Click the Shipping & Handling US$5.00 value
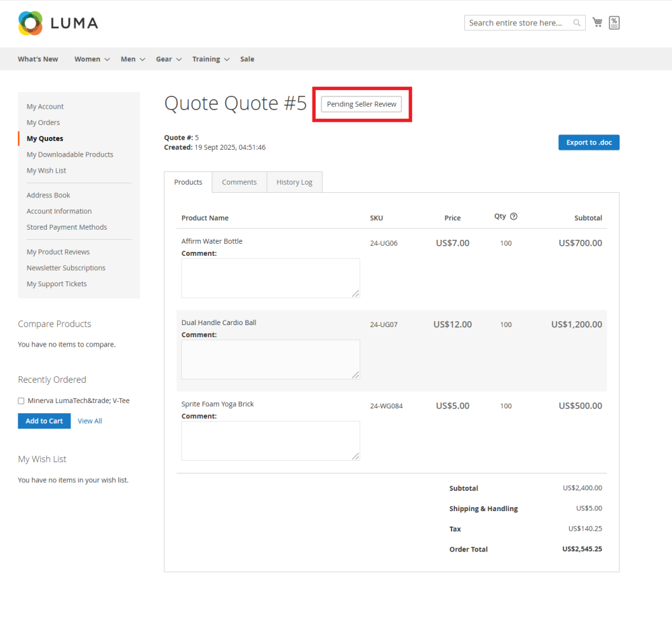The width and height of the screenshot is (672, 624). coord(589,508)
